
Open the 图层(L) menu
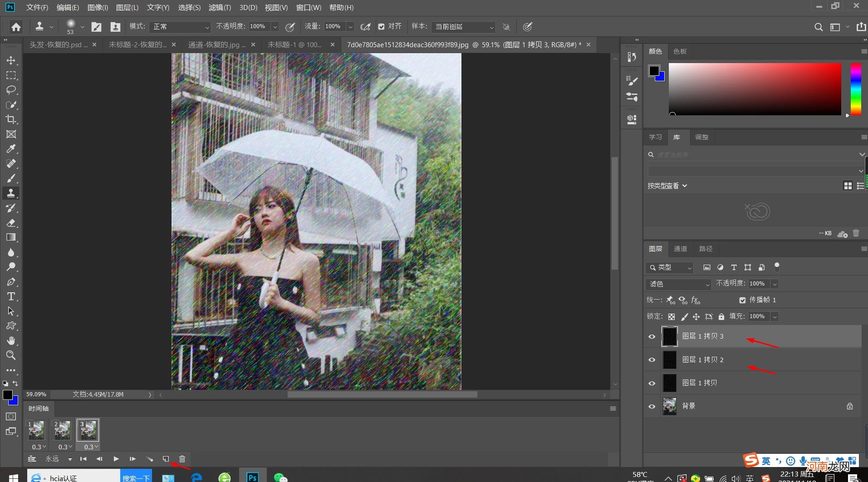127,8
